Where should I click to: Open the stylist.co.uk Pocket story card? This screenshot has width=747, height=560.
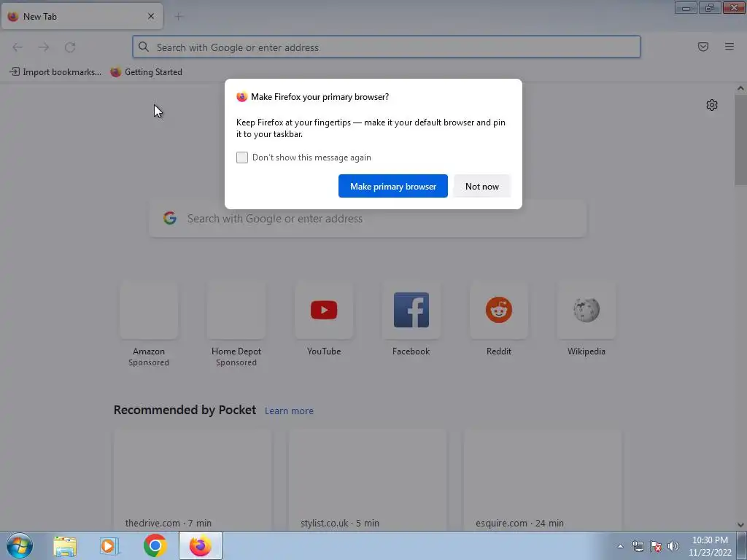point(368,480)
